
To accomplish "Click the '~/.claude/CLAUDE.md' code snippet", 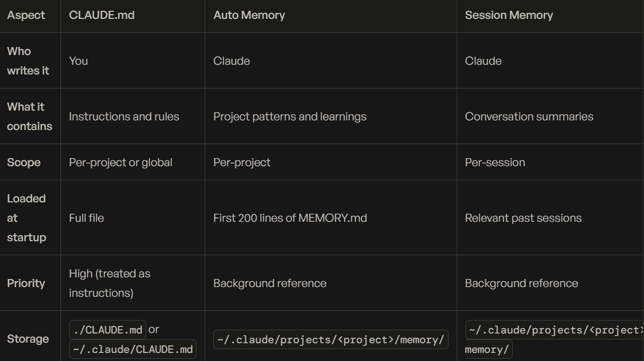I will [x=133, y=350].
